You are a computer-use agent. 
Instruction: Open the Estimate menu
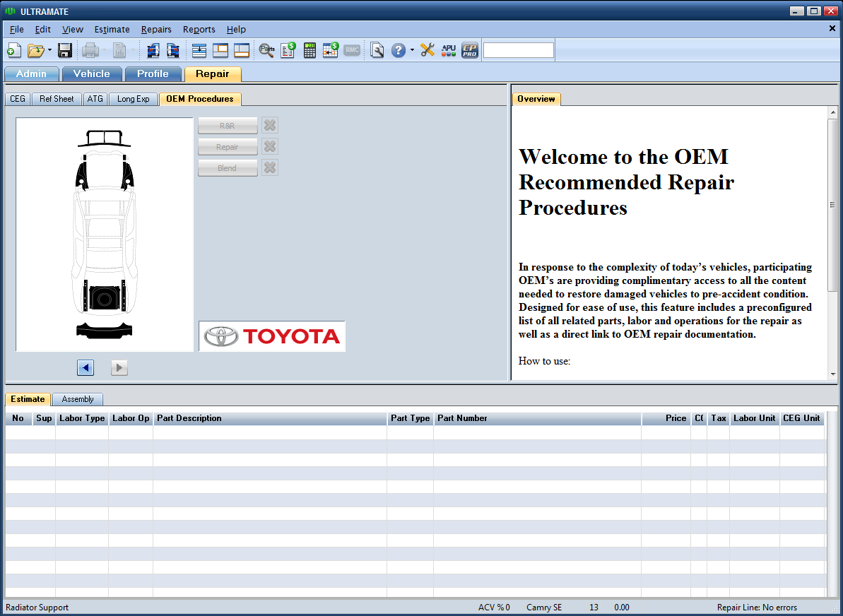click(x=112, y=29)
